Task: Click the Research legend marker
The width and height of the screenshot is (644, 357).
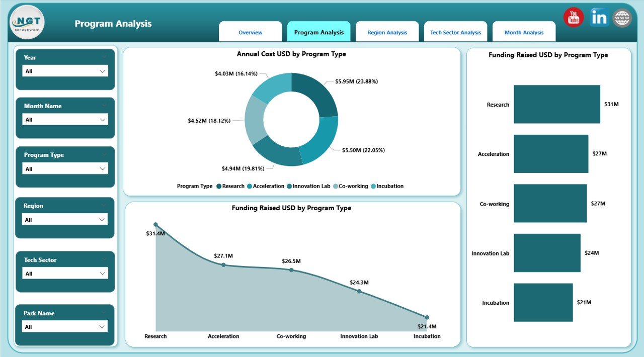Action: point(219,187)
